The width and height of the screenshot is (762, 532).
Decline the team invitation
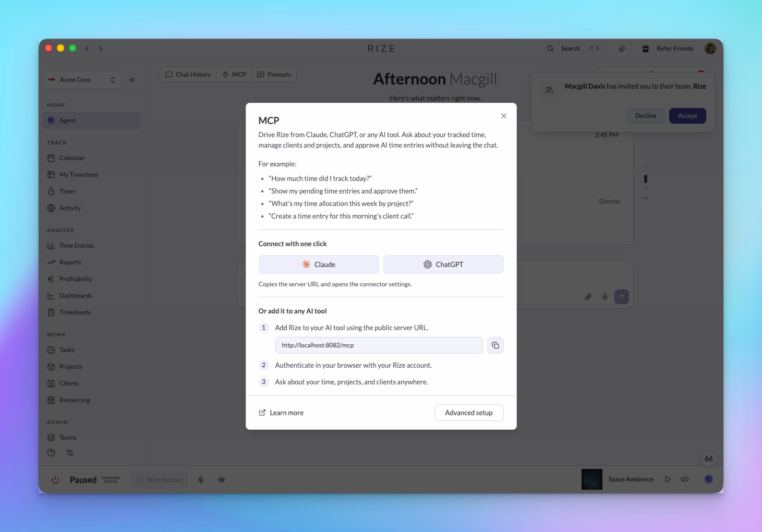(x=646, y=116)
